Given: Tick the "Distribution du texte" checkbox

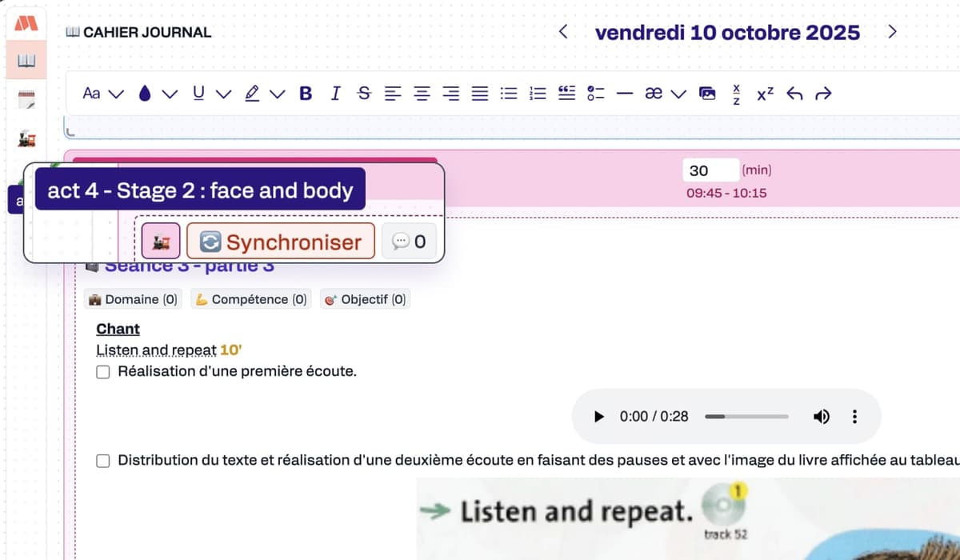Looking at the screenshot, I should tap(103, 461).
